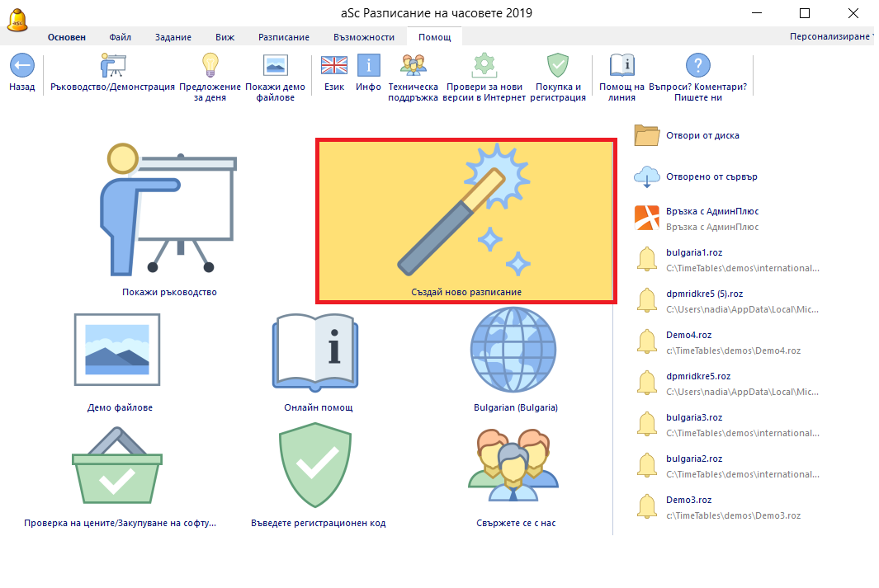Open Помощ на линия book icon
Image resolution: width=879 pixels, height=588 pixels.
621,66
